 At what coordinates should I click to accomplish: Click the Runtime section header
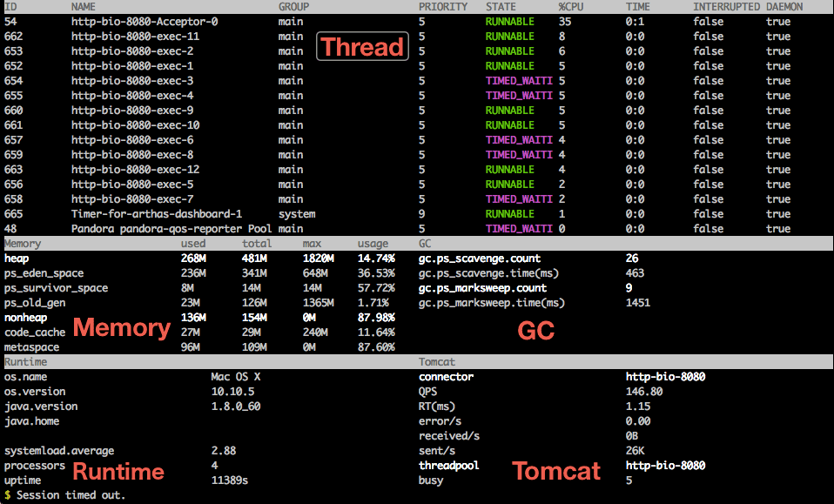[25, 362]
